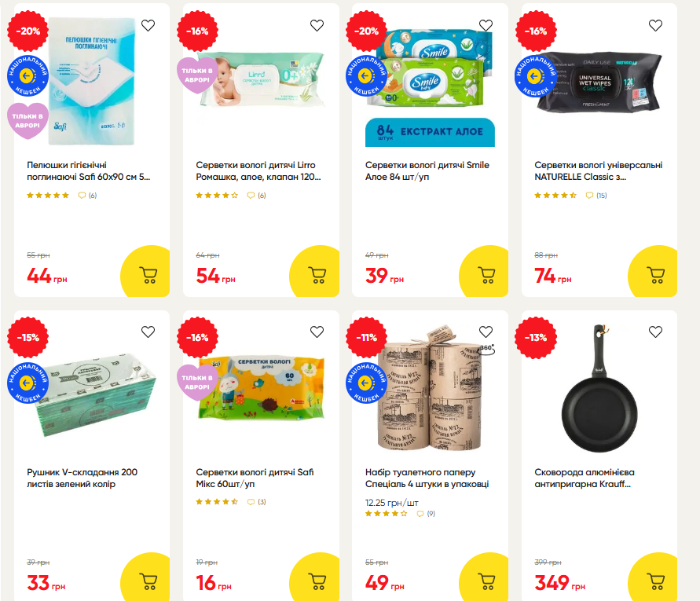Image resolution: width=700 pixels, height=601 pixels.
Task: Add Lirro baby wipes to cart
Action: point(317,273)
